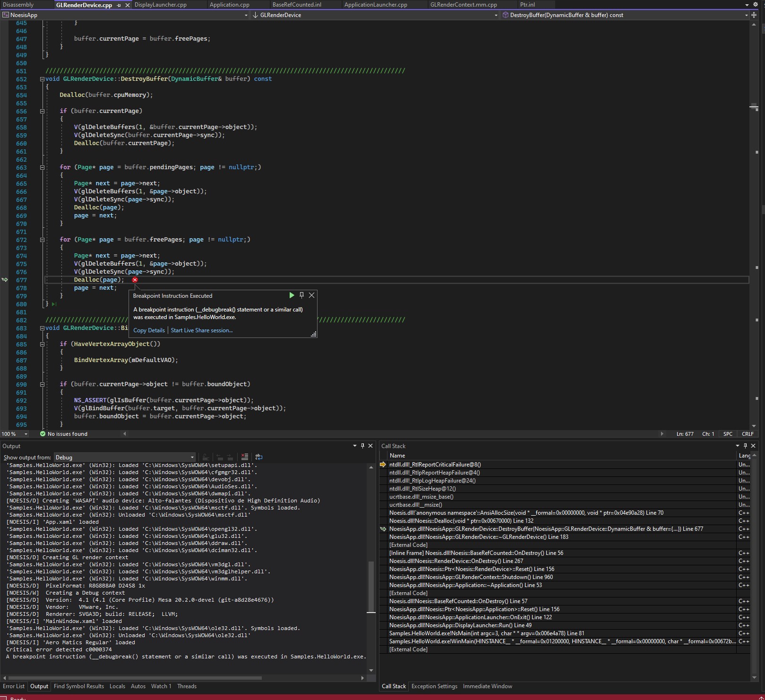Switch to the Application.cpp tab
765x700 pixels.
(229, 5)
